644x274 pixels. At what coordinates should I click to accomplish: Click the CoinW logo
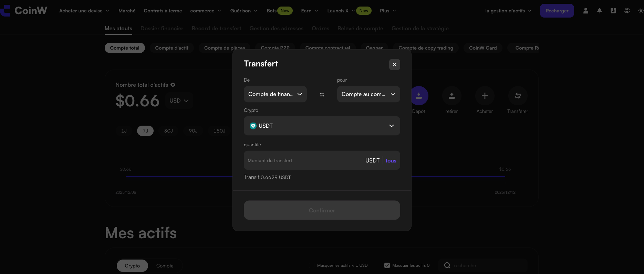click(x=24, y=11)
